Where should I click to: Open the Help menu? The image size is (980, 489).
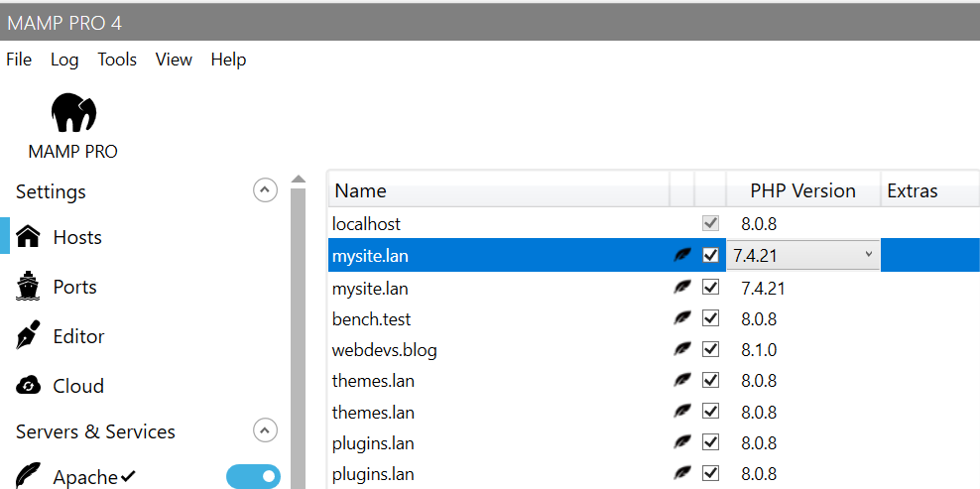pos(228,61)
